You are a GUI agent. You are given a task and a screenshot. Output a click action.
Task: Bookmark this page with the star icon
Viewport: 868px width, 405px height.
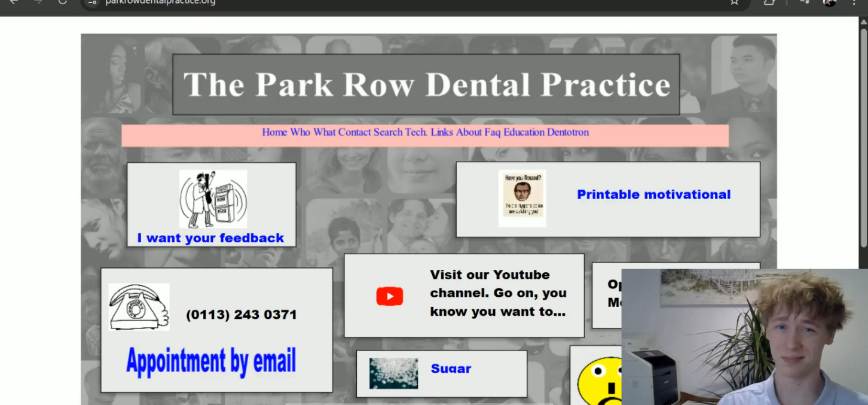tap(734, 2)
